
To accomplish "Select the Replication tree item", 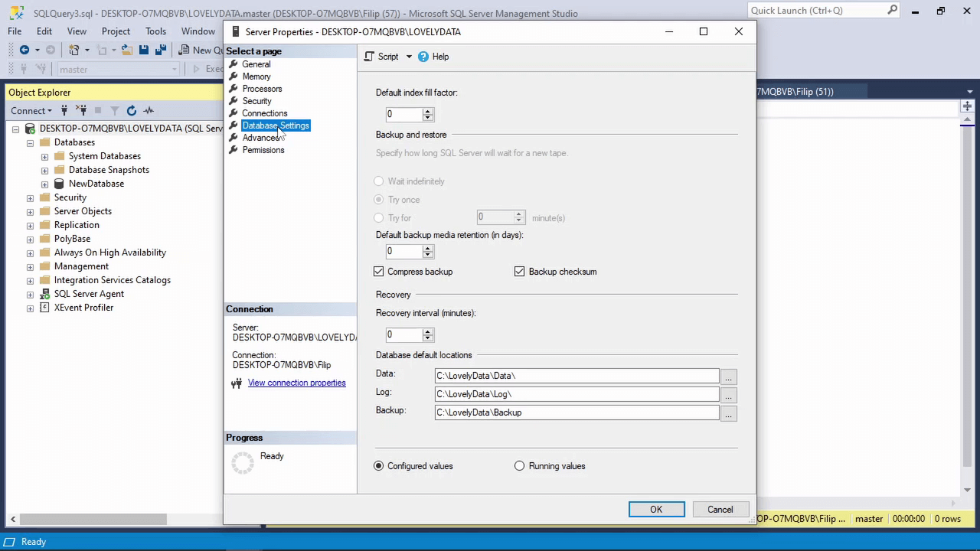I will pos(77,225).
